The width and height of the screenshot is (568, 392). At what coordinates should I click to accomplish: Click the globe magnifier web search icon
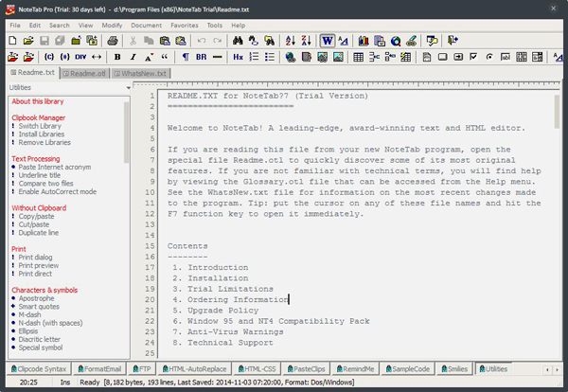pyautogui.click(x=396, y=41)
